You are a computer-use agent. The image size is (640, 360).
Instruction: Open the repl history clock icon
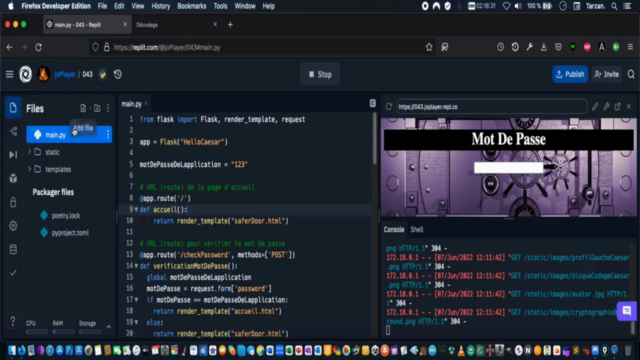pos(118,74)
